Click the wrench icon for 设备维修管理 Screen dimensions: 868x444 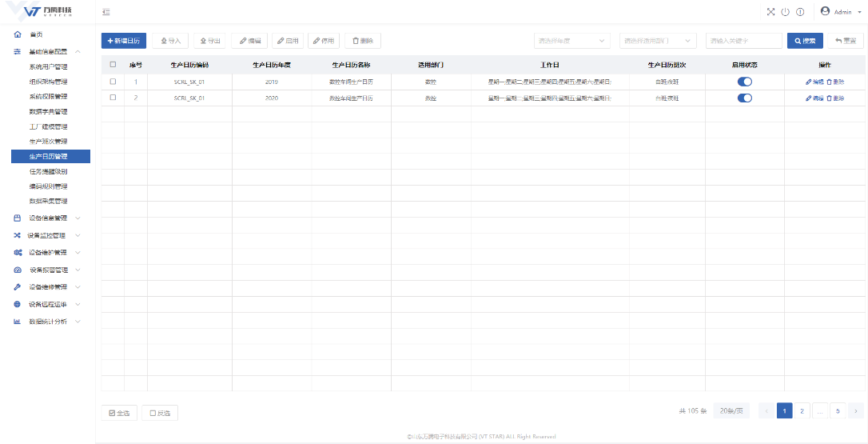[x=18, y=286]
